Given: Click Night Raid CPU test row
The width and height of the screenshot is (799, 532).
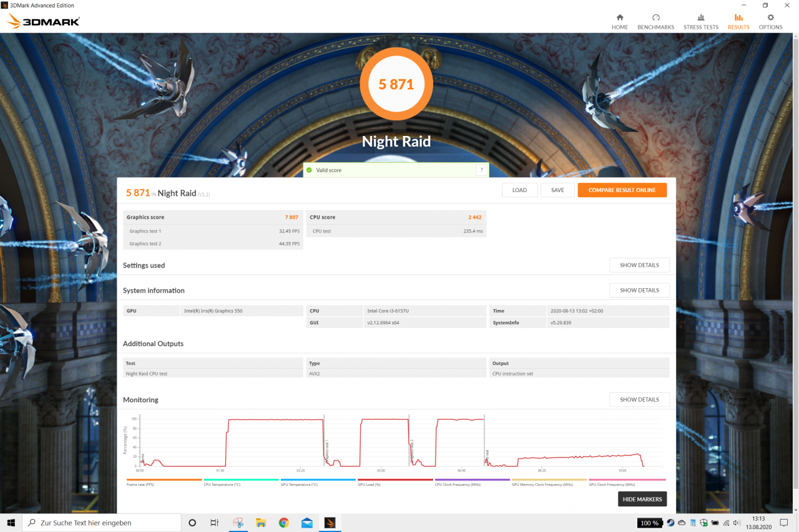Looking at the screenshot, I should 213,374.
